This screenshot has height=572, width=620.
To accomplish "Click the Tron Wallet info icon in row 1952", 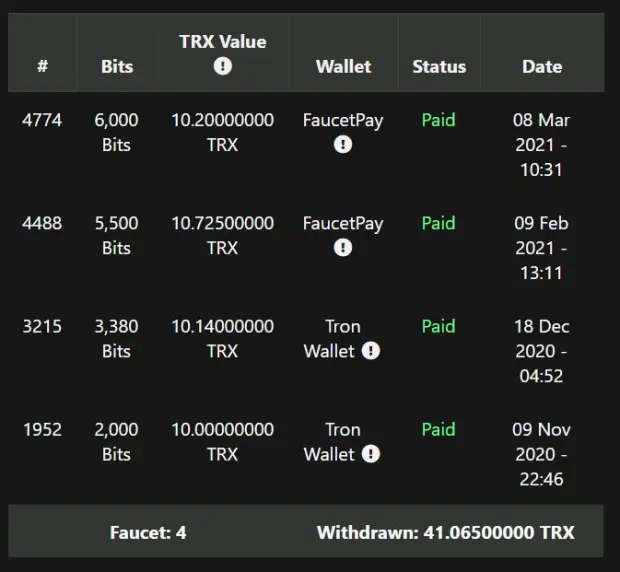I will coord(370,454).
